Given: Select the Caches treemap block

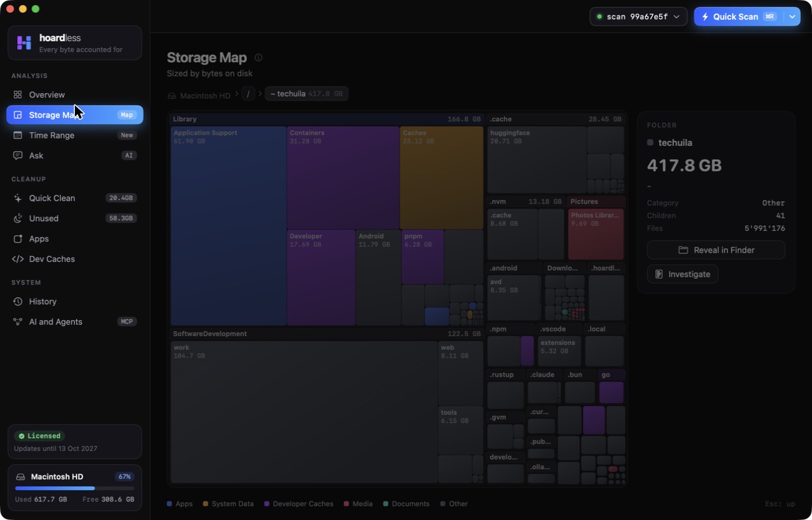Looking at the screenshot, I should (x=442, y=178).
